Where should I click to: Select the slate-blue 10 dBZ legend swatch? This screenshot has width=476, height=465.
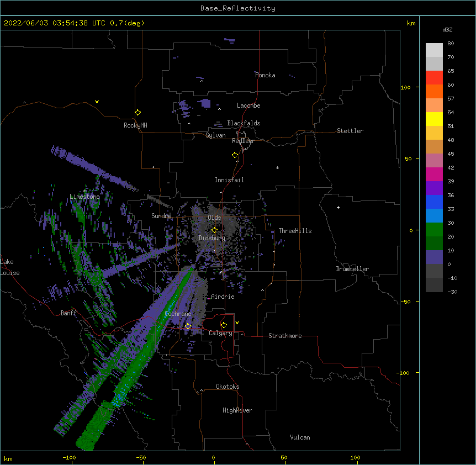(434, 257)
